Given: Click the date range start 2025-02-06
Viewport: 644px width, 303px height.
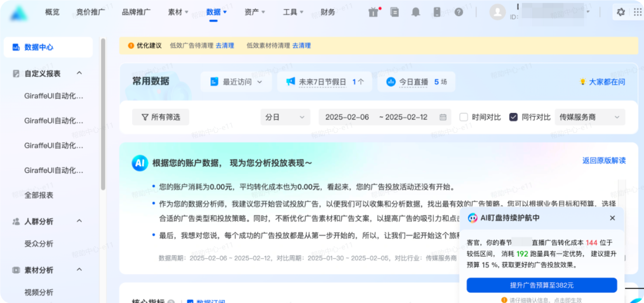Looking at the screenshot, I should pos(347,117).
